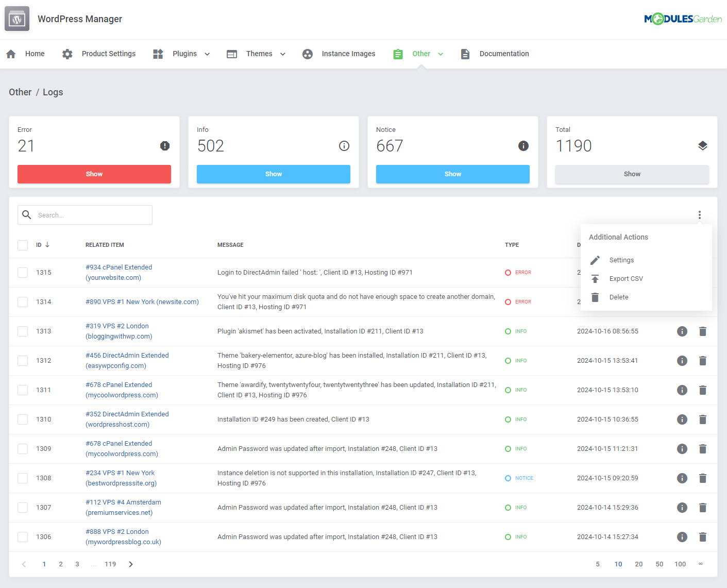The height and width of the screenshot is (588, 727).
Task: Collapse the Other navigation dropdown
Action: click(x=441, y=54)
